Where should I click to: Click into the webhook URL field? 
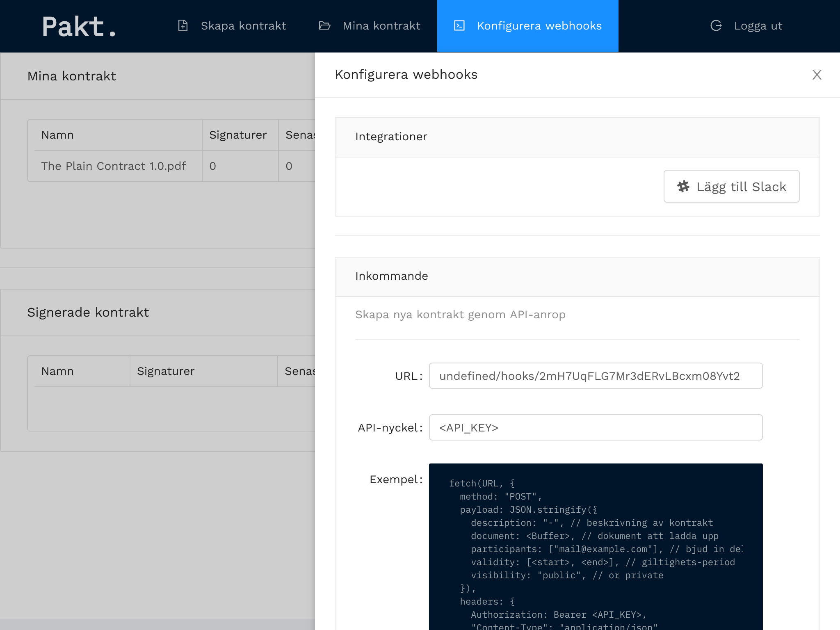tap(595, 376)
